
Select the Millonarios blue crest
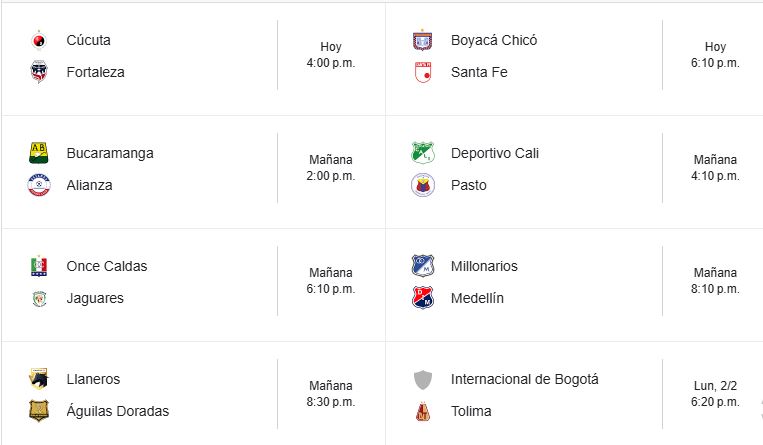423,266
